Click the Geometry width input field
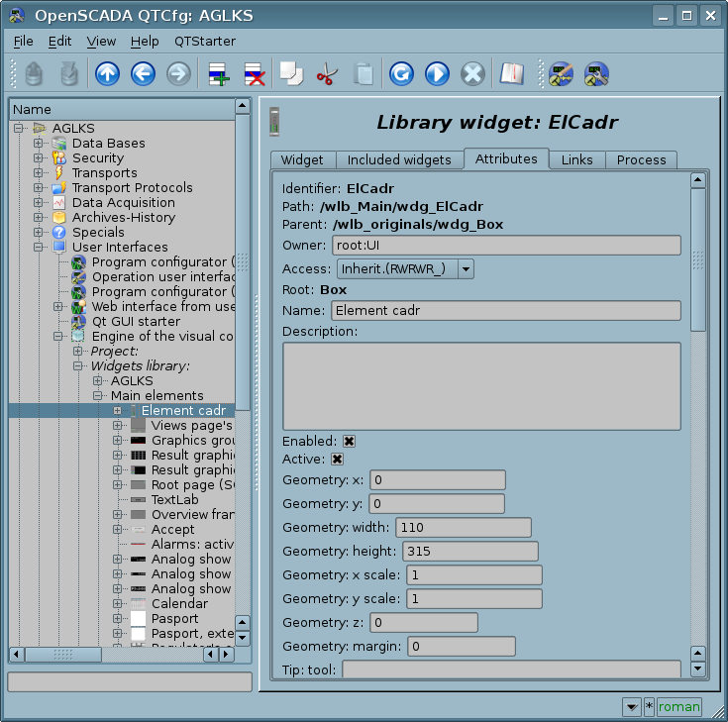Image resolution: width=728 pixels, height=722 pixels. pos(463,528)
